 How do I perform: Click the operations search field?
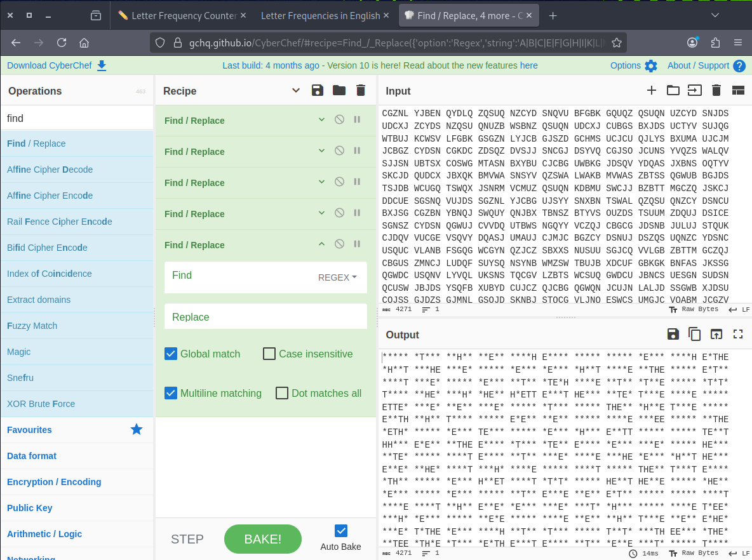point(76,118)
